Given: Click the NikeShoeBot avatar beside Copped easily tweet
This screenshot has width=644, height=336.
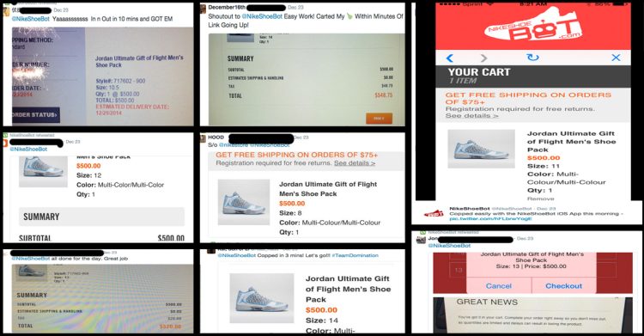Looking at the screenshot, I should click(x=434, y=213).
